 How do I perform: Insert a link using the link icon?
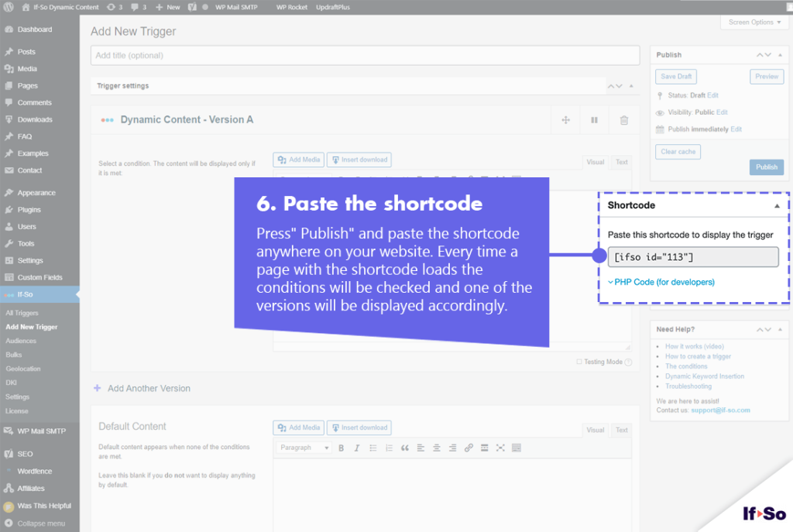tap(469, 448)
